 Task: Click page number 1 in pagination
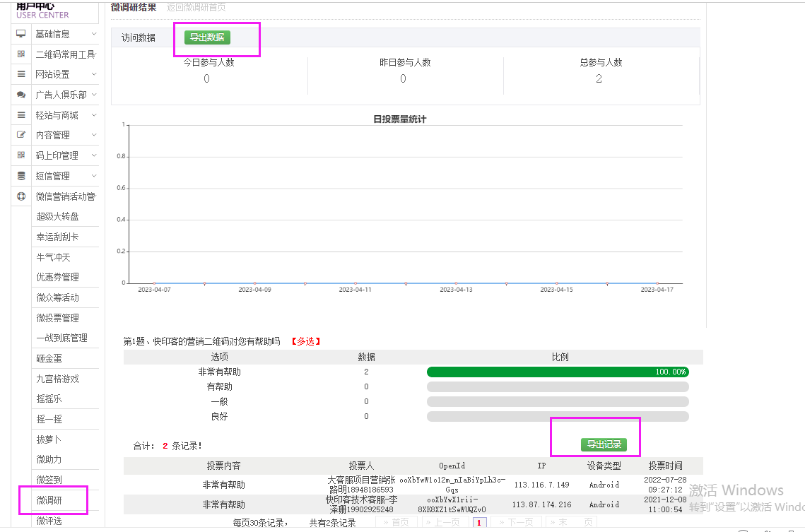479,523
